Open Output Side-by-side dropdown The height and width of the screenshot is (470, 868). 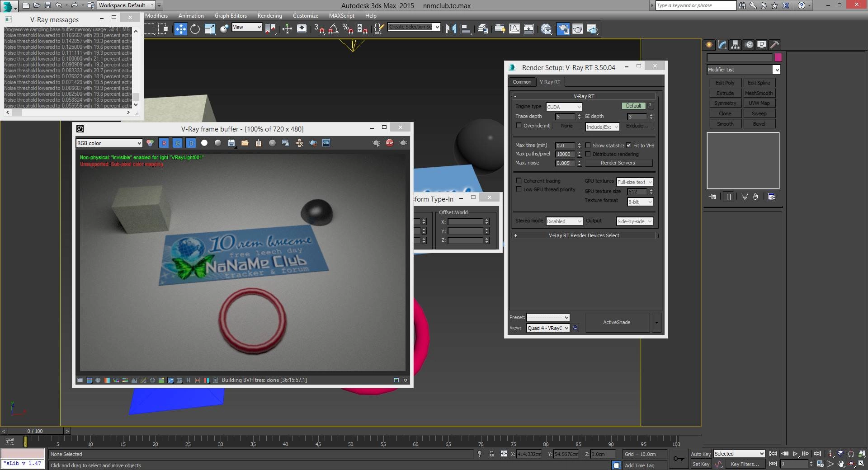click(x=635, y=221)
